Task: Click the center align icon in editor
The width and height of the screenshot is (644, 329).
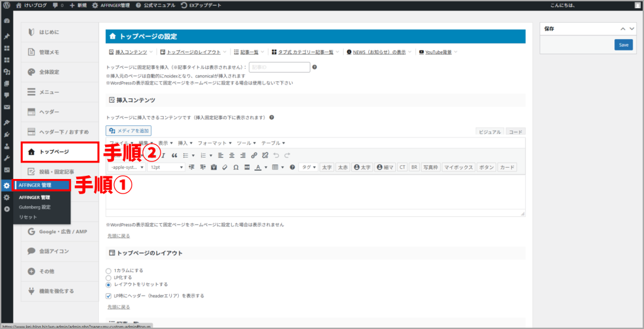Action: coord(232,155)
